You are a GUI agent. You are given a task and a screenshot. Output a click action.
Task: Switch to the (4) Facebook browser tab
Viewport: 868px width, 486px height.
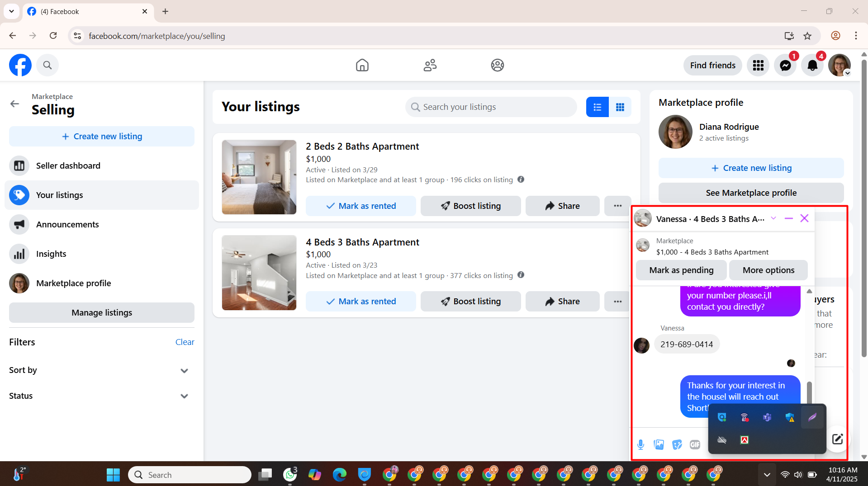88,11
